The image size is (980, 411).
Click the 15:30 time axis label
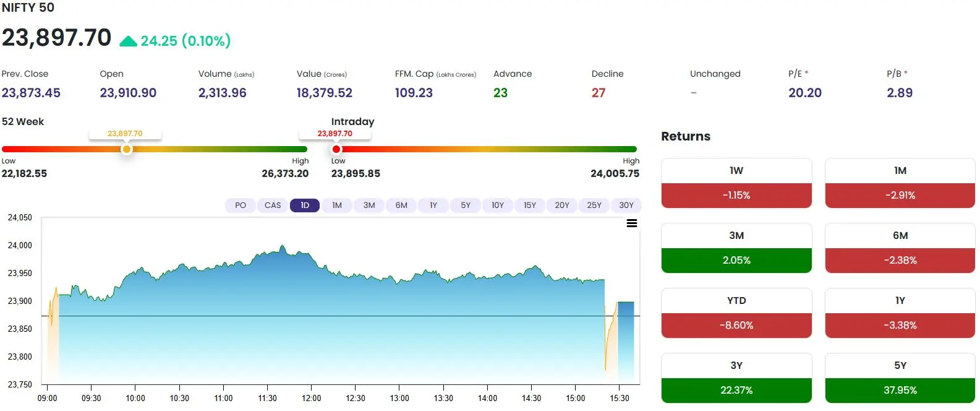(619, 398)
